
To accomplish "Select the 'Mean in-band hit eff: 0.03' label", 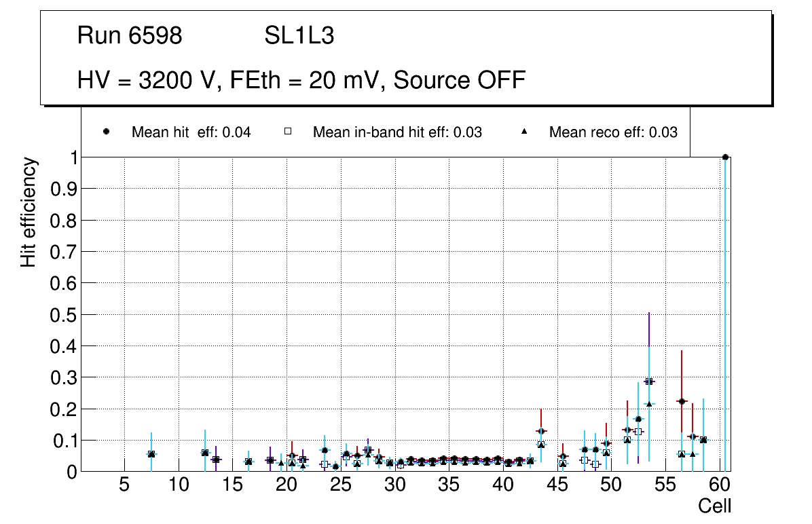I will 397,132.
